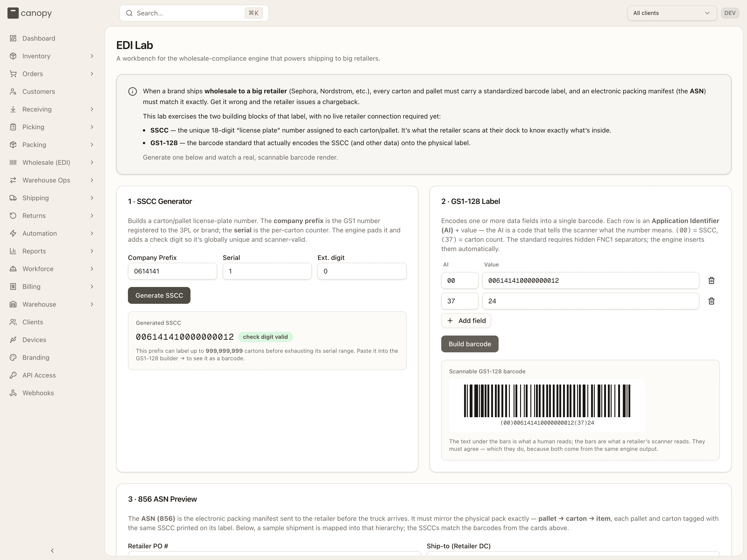747x560 pixels.
Task: Click the value field containing 24
Action: click(x=591, y=301)
